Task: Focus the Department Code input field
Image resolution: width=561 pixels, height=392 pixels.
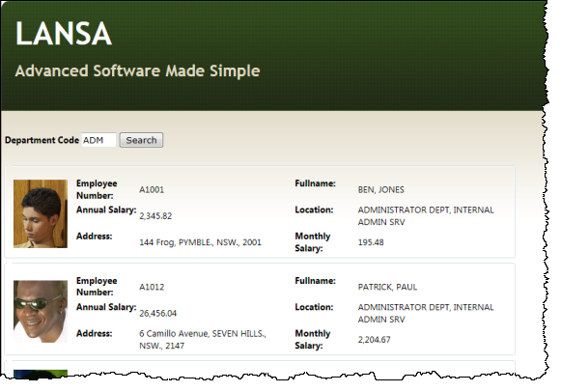Action: coord(98,140)
